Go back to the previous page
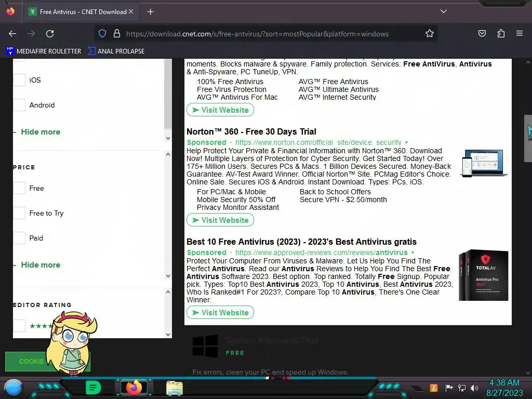This screenshot has width=532, height=399. tap(12, 34)
